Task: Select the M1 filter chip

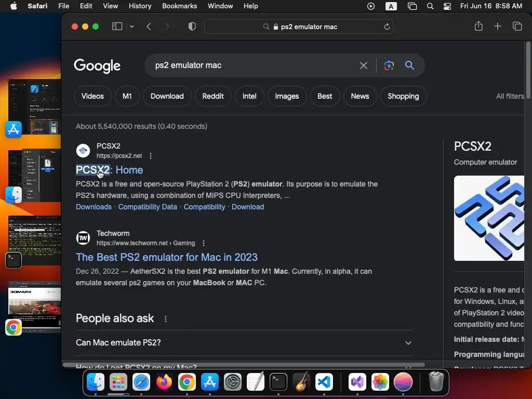Action: pyautogui.click(x=127, y=96)
